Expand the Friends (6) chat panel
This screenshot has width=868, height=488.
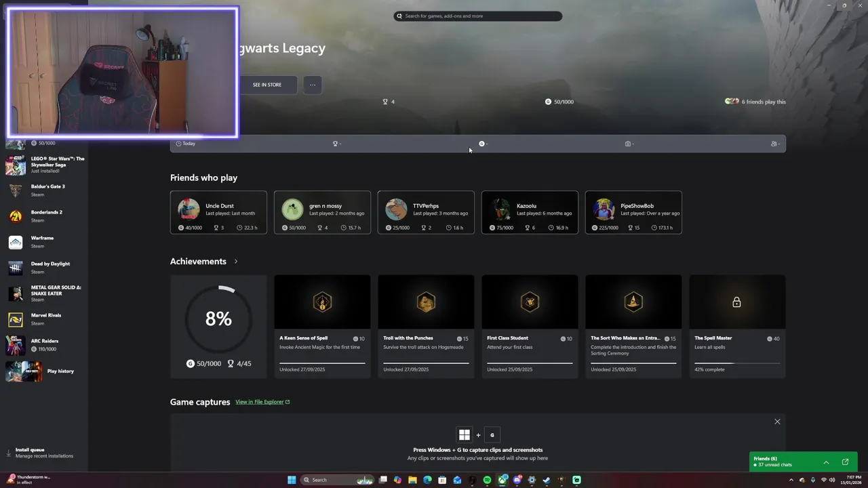[826, 462]
